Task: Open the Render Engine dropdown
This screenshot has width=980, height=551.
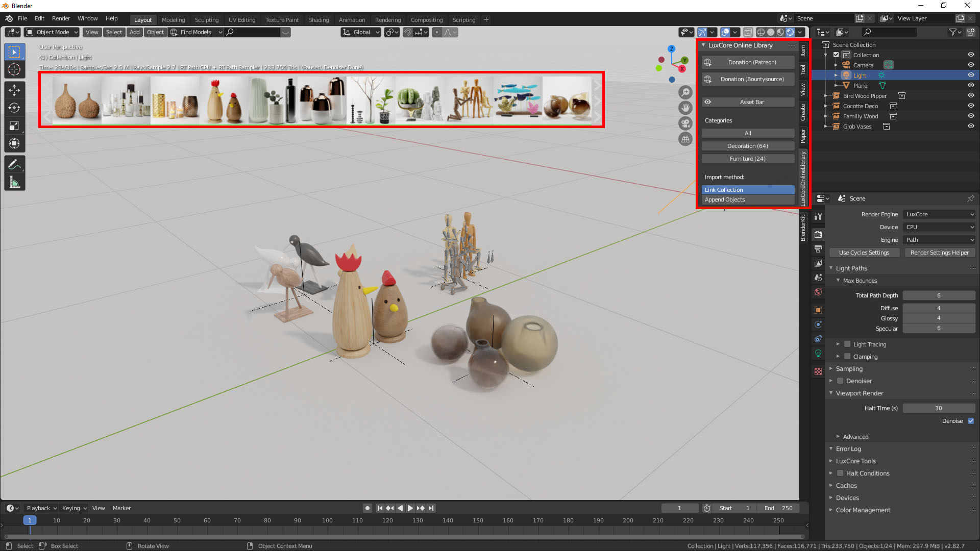Action: coord(939,214)
